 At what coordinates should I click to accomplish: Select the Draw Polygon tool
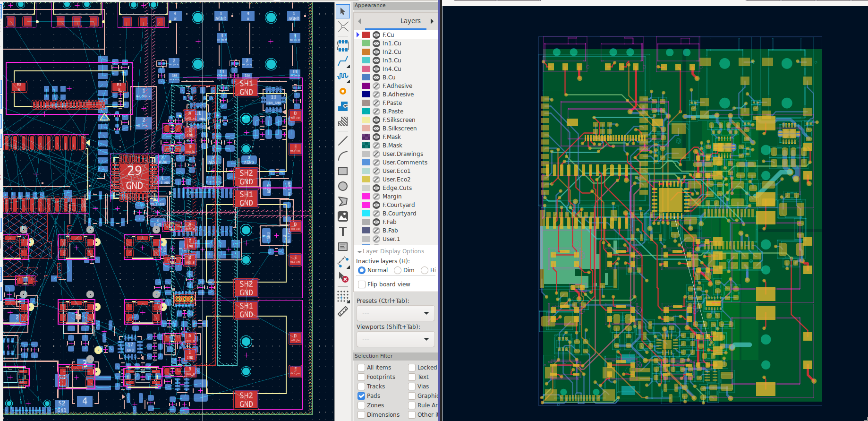click(x=343, y=201)
